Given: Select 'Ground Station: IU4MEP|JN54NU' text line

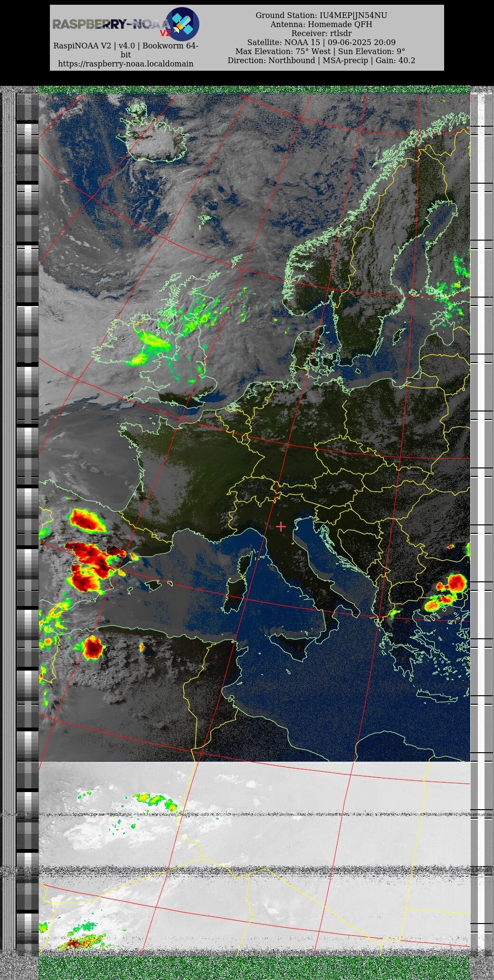Looking at the screenshot, I should tap(321, 15).
